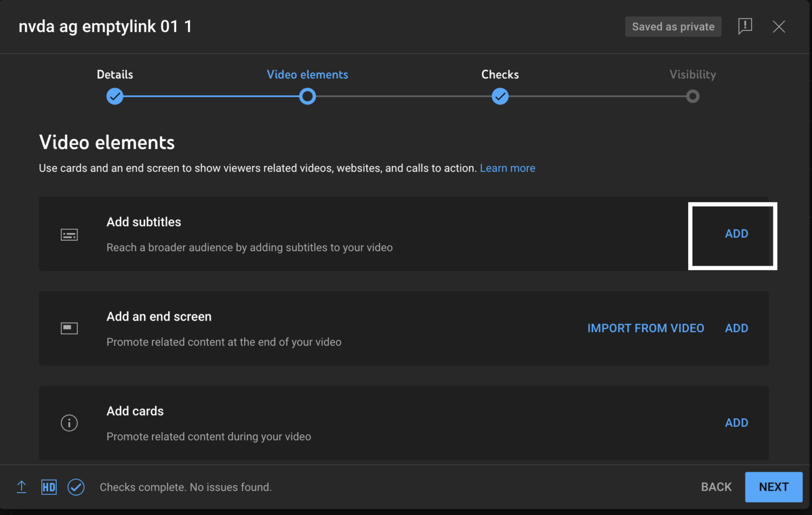This screenshot has height=515, width=812.
Task: Click IMPORT FROM VIDEO for end screen
Action: 645,328
